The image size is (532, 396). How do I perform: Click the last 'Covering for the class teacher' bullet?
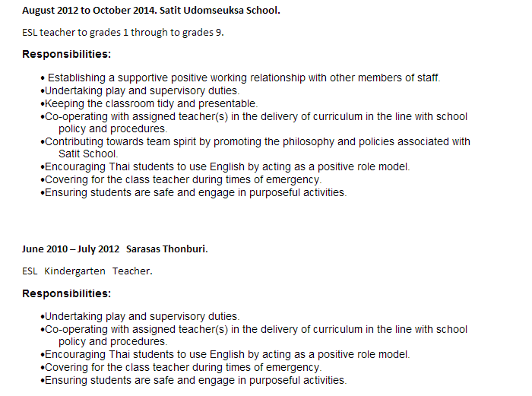pyautogui.click(x=182, y=367)
